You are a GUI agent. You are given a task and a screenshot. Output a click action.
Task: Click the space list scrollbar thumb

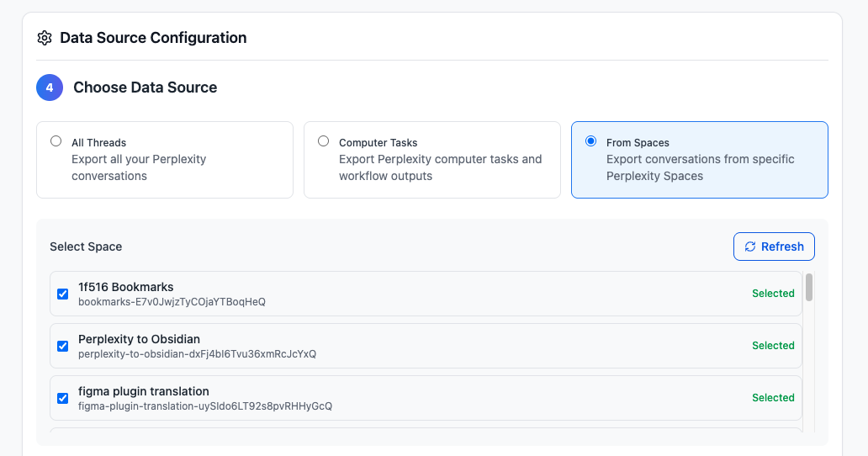click(809, 287)
